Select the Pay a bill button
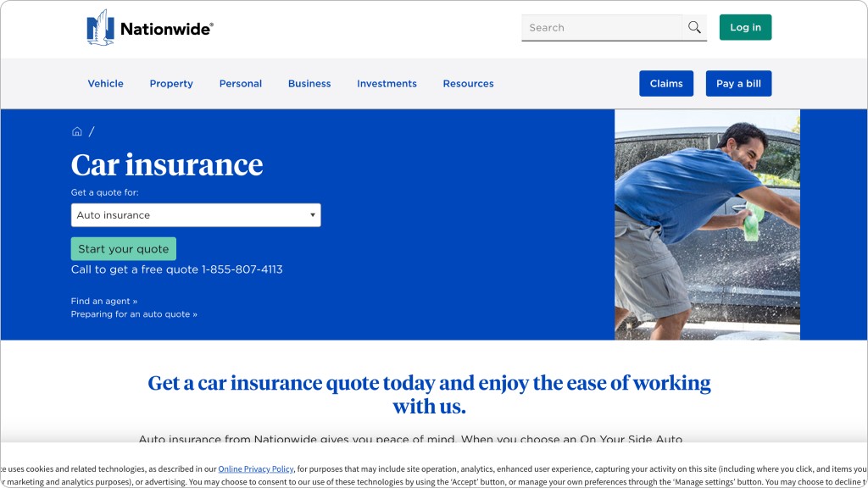 (x=738, y=84)
